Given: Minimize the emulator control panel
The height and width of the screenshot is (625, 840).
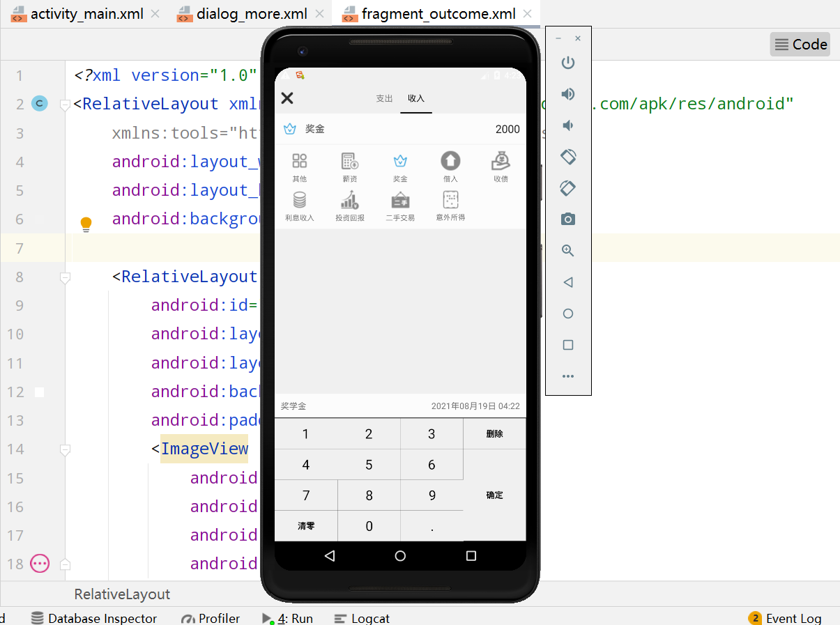Looking at the screenshot, I should [558, 38].
